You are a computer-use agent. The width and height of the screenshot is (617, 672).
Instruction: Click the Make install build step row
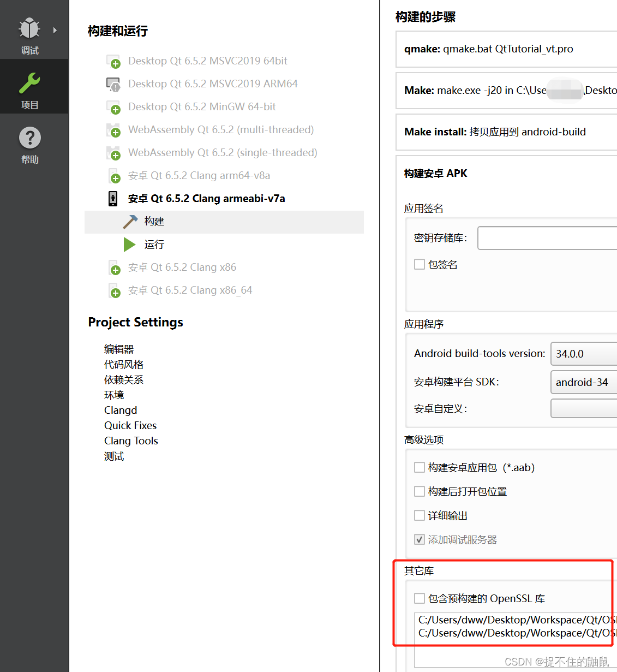point(506,132)
